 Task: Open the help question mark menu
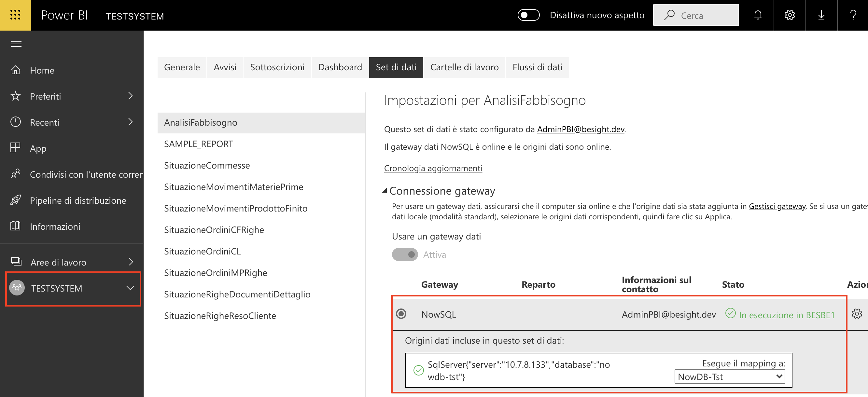point(853,15)
